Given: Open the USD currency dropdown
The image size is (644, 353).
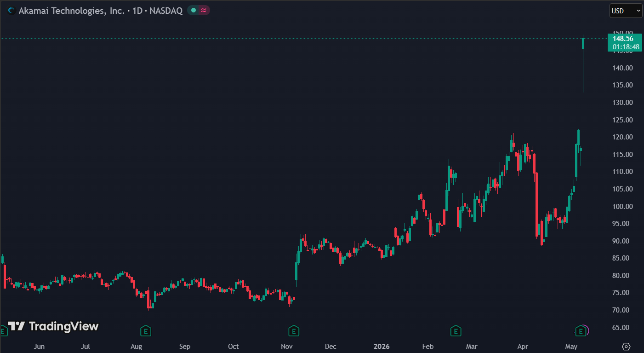Looking at the screenshot, I should [x=626, y=11].
